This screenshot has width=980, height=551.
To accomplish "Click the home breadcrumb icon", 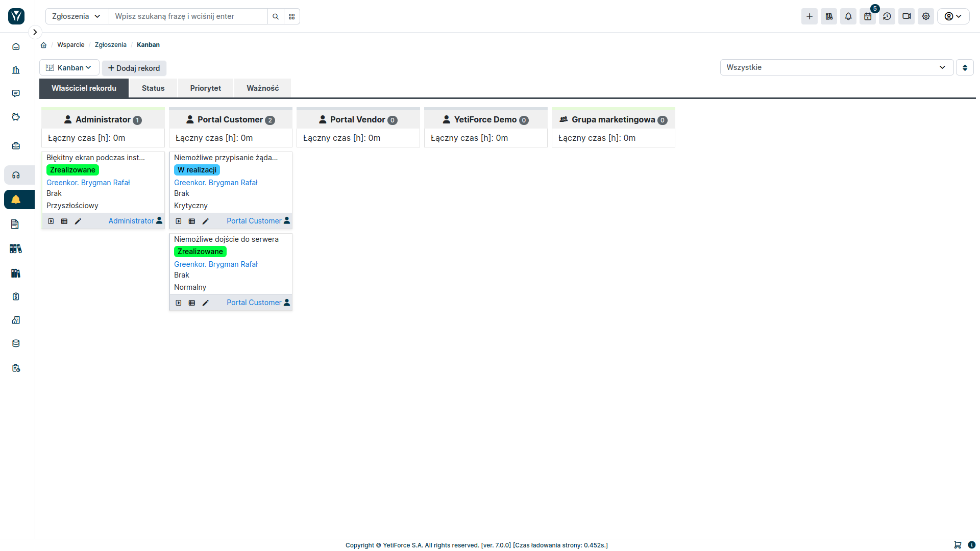I will [x=44, y=45].
